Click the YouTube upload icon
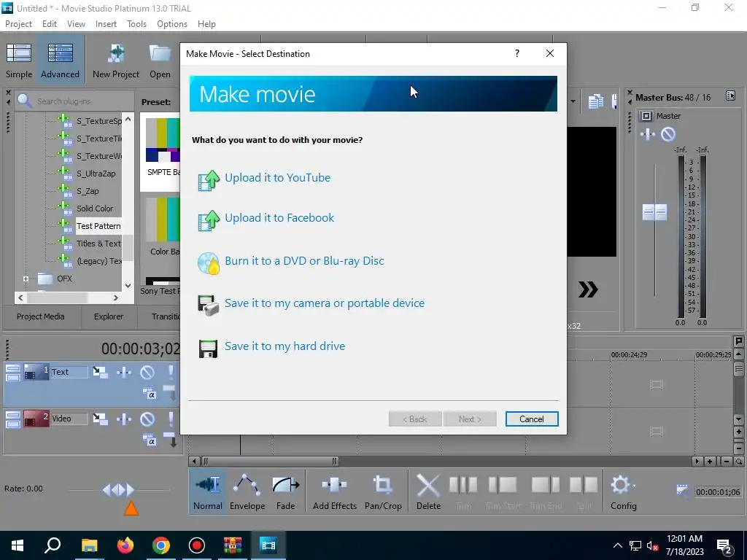 point(209,181)
